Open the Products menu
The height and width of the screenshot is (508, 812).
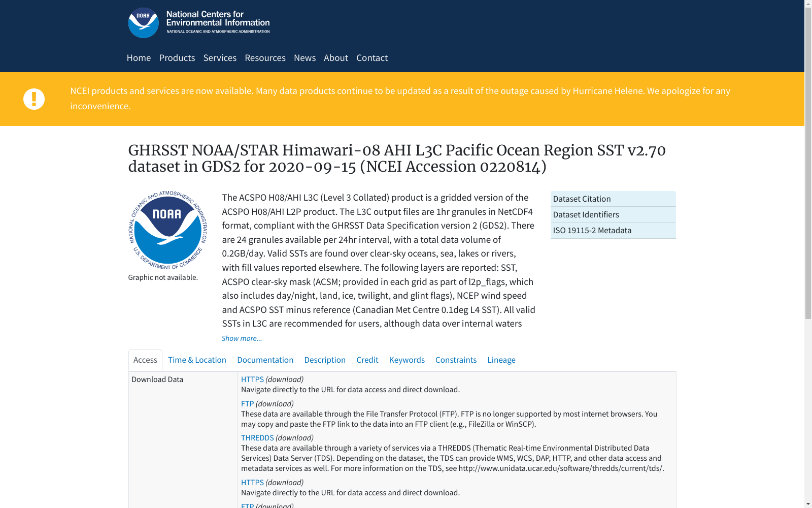click(177, 58)
